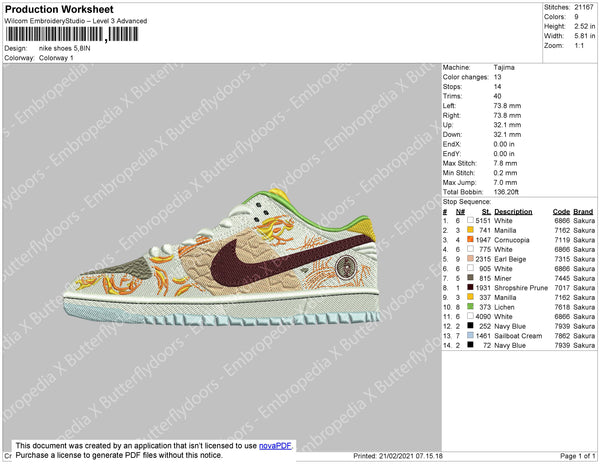The image size is (600, 464).
Task: Click the 'Sailboat Cream' description text
Action: (518, 336)
